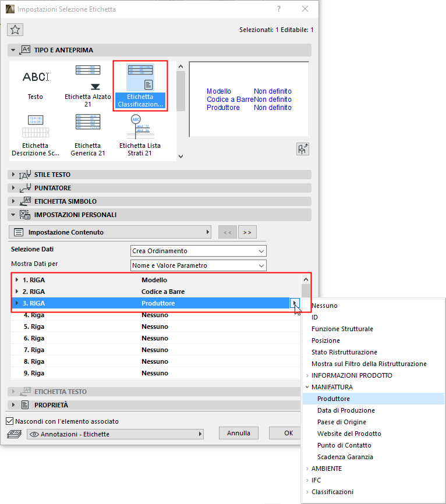This screenshot has width=446, height=504.
Task: Click the TIPO E ANTEPRIMA panel icon
Action: click(25, 50)
